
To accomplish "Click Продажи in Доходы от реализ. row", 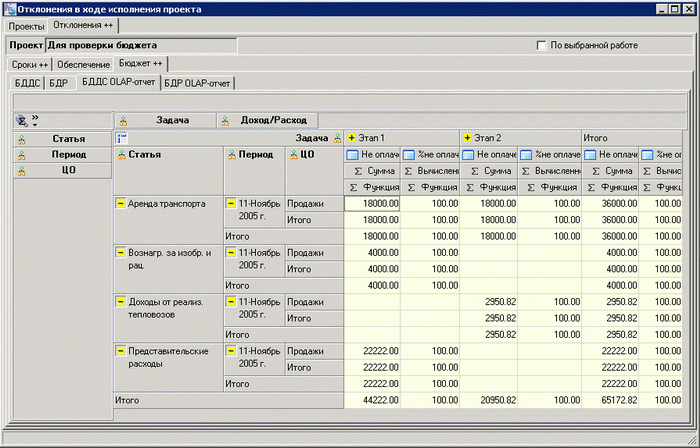I will click(314, 302).
